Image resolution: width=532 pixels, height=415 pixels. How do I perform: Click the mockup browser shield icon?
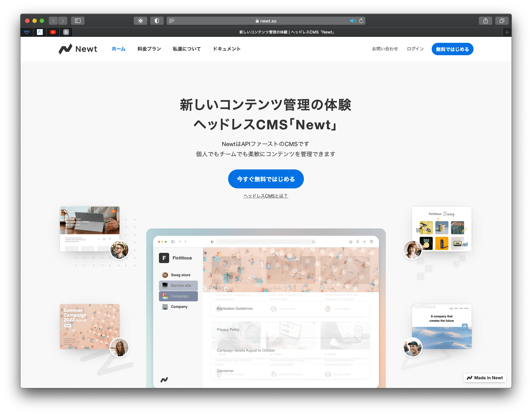[x=212, y=242]
